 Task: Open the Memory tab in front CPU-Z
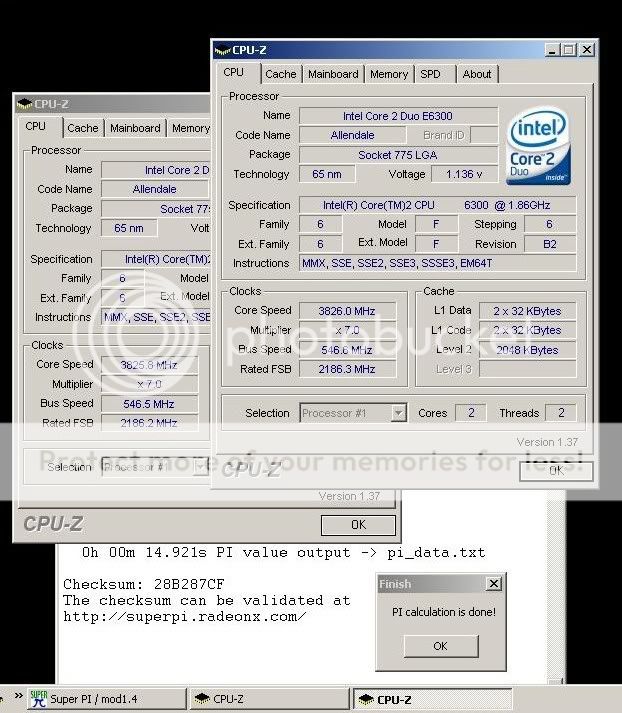click(x=389, y=74)
